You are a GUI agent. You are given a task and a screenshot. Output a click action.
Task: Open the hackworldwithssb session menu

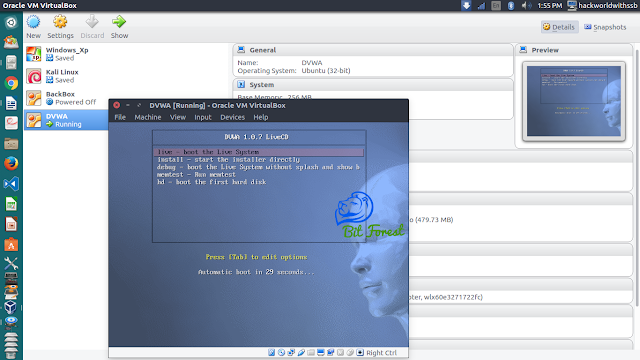click(x=603, y=5)
